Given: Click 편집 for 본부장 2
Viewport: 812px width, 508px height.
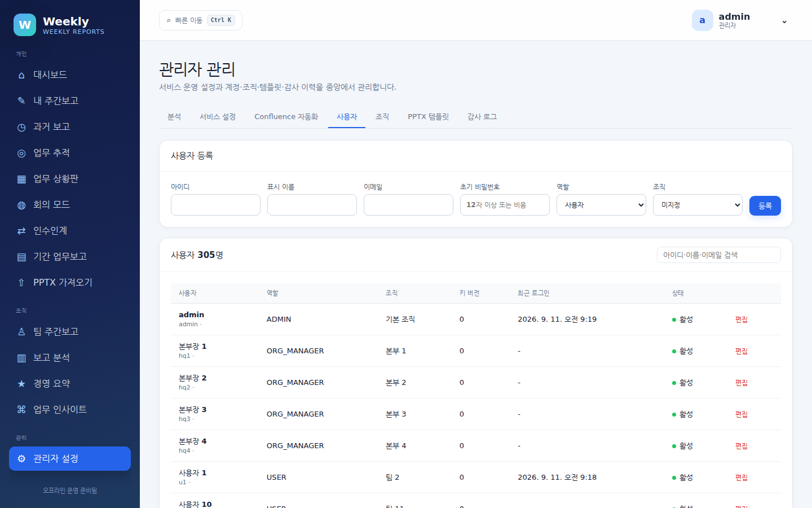Looking at the screenshot, I should 742,383.
